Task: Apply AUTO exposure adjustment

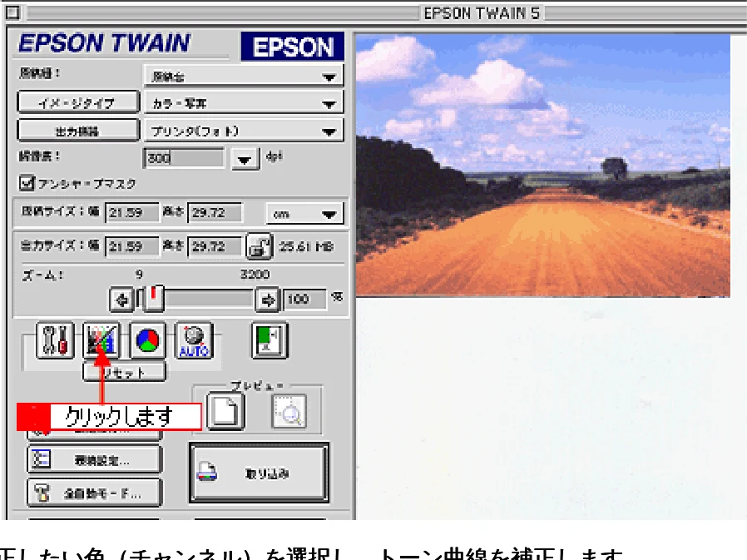Action: click(x=194, y=340)
